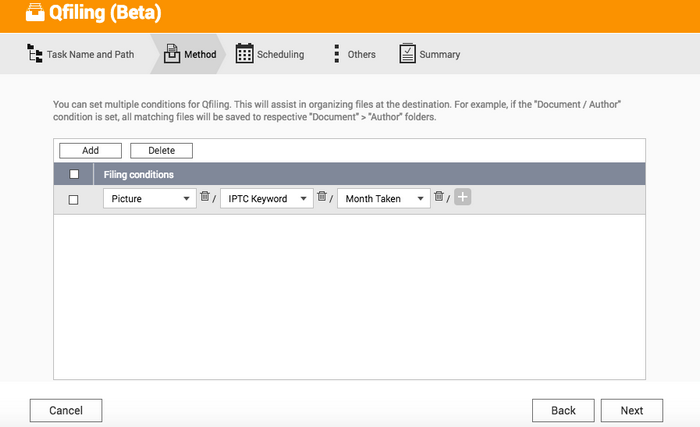Select the Method step label
Image resolution: width=700 pixels, height=427 pixels.
(x=200, y=54)
